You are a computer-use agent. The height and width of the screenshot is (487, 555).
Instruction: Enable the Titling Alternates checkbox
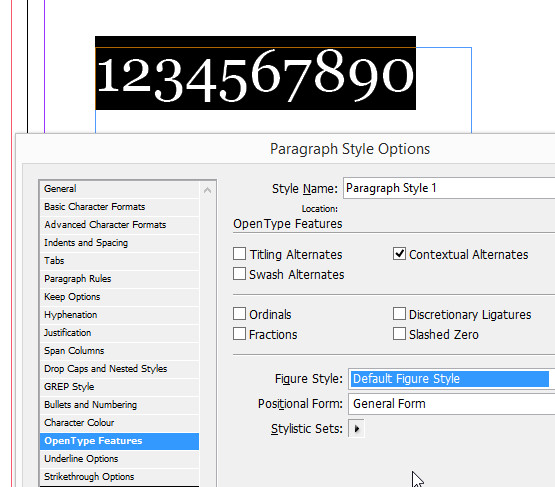click(x=240, y=254)
